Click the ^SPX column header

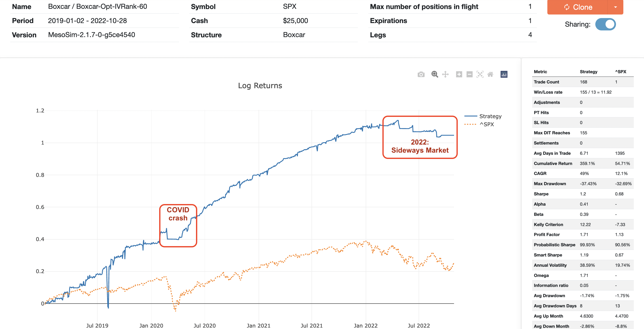[620, 72]
